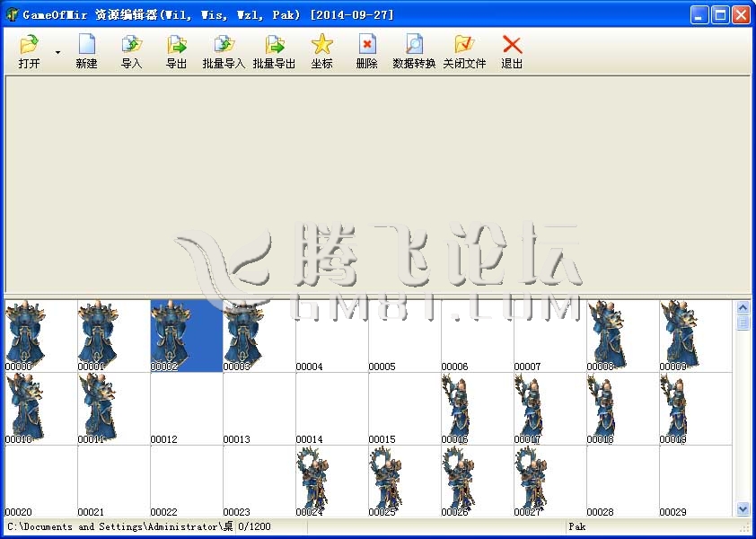Select empty cell 00006
Viewport: 756px width, 539px height.
coord(478,336)
